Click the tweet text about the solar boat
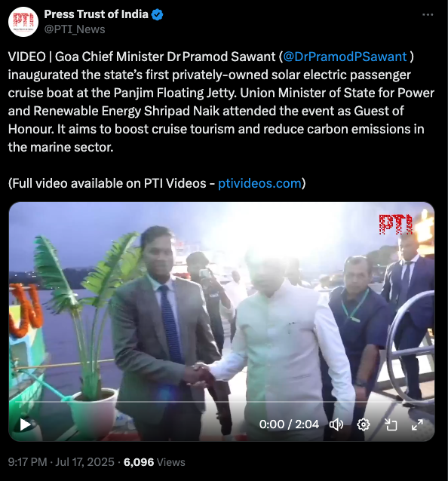 click(221, 102)
